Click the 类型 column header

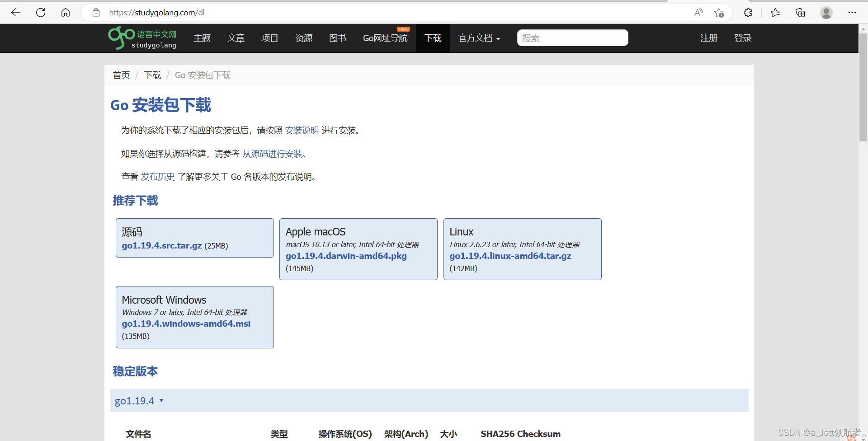(x=279, y=434)
